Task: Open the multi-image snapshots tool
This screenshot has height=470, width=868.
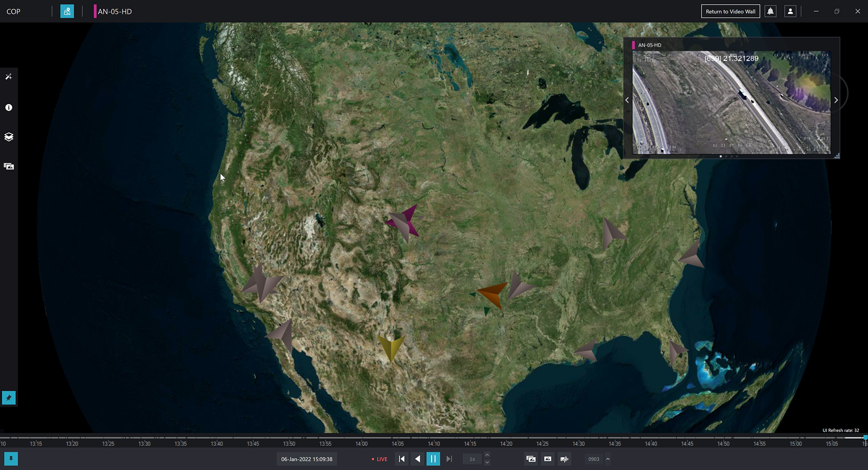Action: tap(531, 459)
